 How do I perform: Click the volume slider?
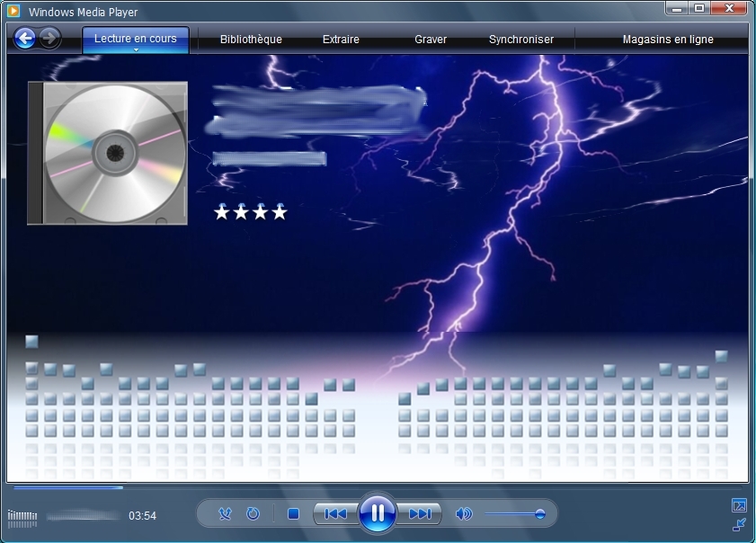point(515,514)
